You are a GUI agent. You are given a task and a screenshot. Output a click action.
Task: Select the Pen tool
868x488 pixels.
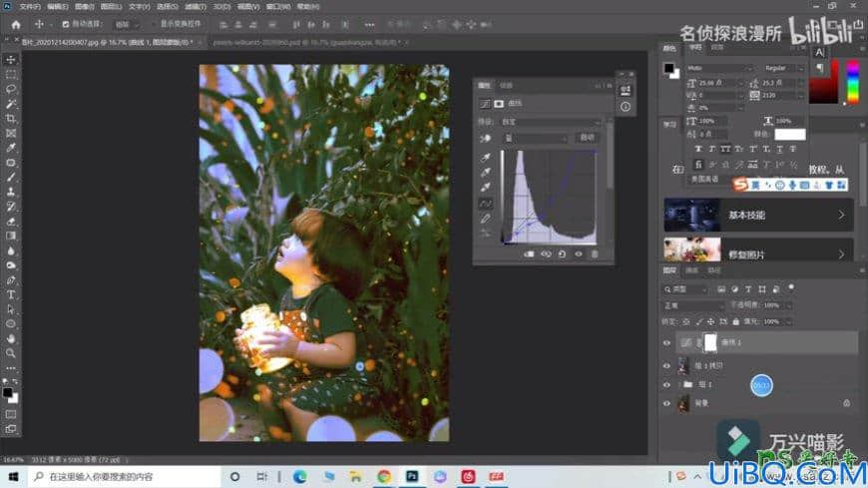(x=11, y=280)
